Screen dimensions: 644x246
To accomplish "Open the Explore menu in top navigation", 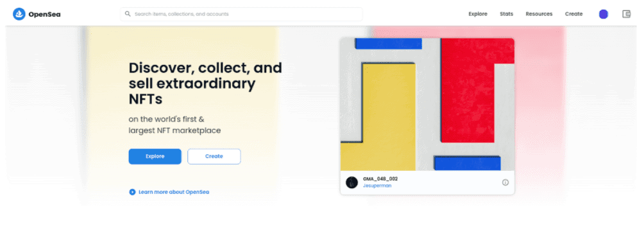I will [x=478, y=14].
